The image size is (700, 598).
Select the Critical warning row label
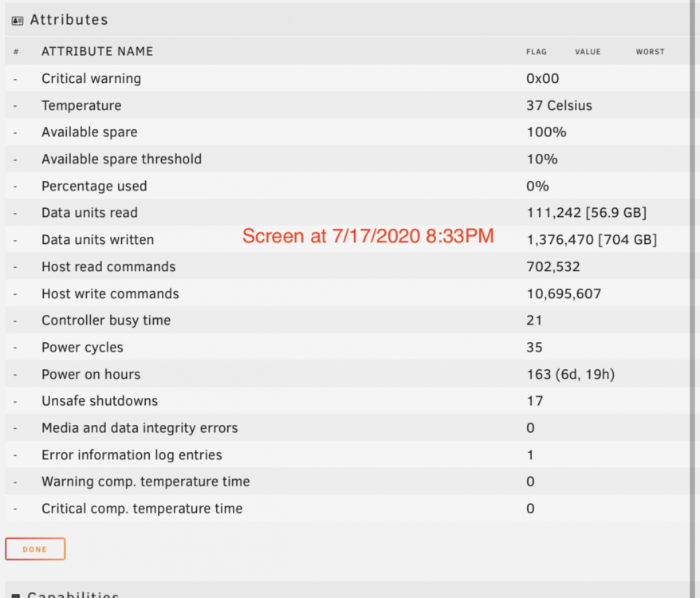[x=91, y=79]
